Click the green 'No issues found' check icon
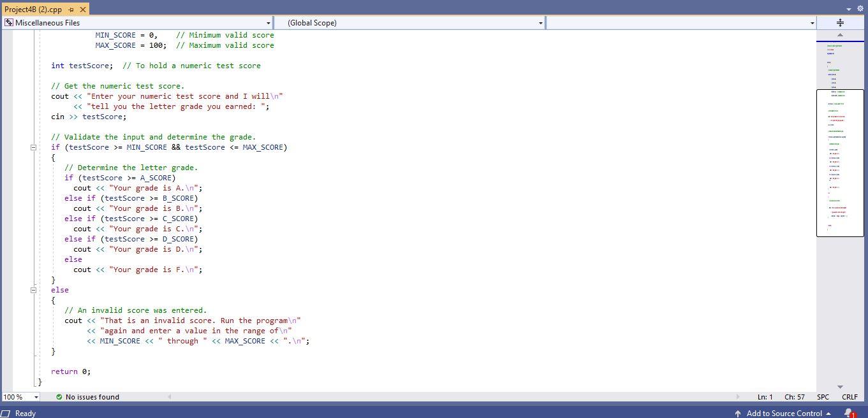The width and height of the screenshot is (868, 418). point(59,397)
